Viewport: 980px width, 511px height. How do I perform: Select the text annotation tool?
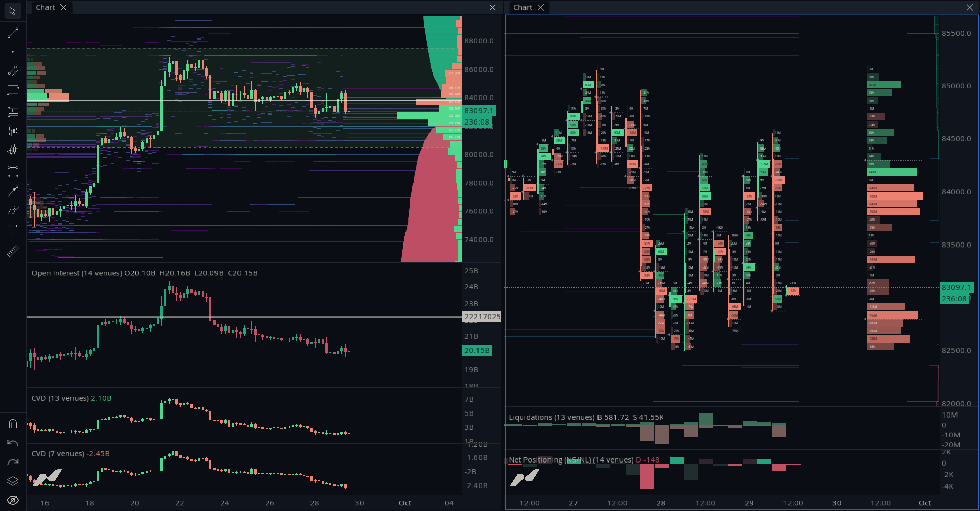tap(13, 229)
